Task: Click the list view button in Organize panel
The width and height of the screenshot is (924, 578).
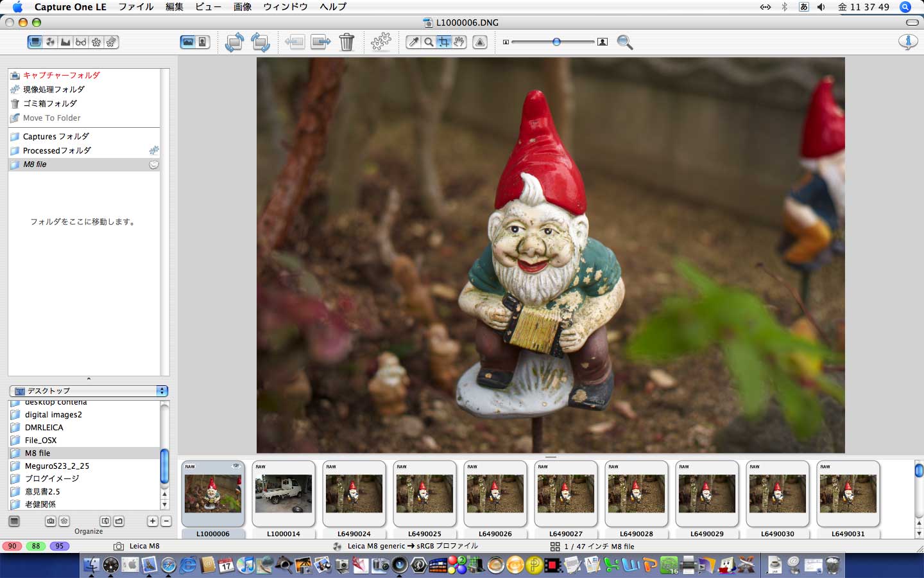Action: 14,521
